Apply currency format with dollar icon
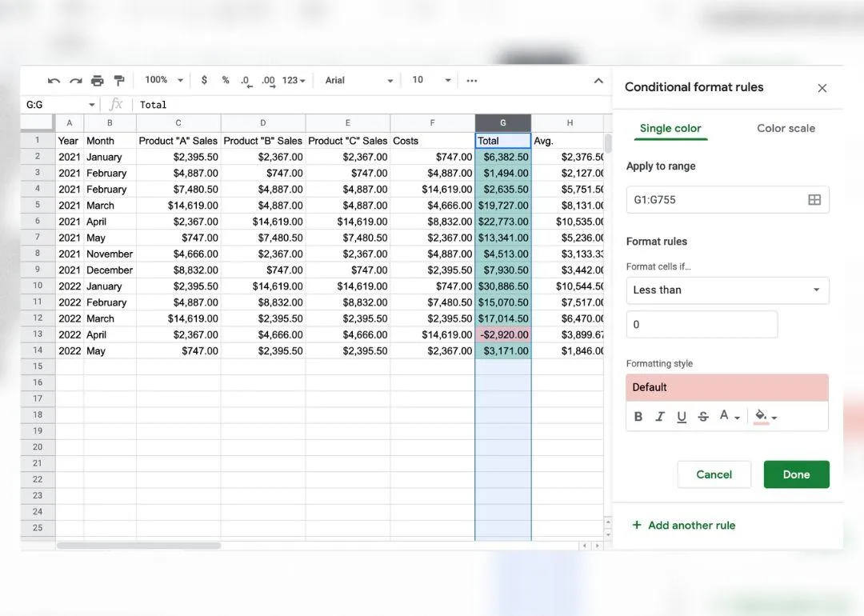The height and width of the screenshot is (616, 864). tap(205, 81)
